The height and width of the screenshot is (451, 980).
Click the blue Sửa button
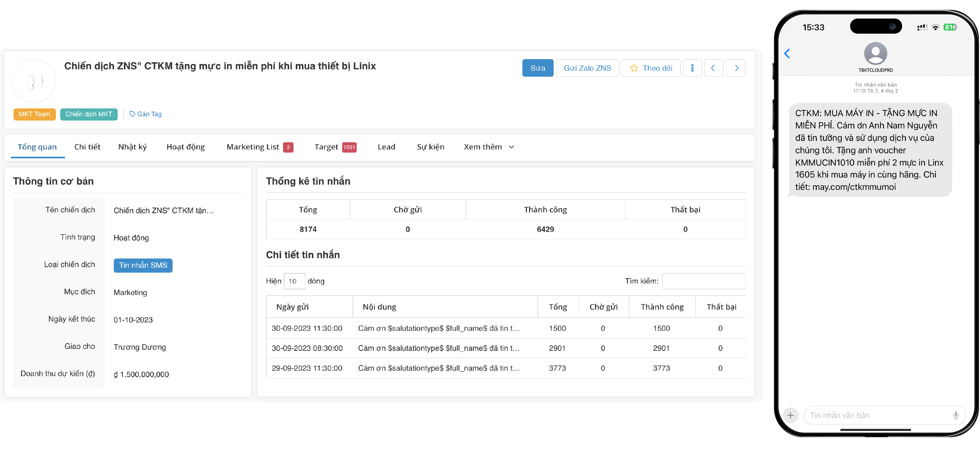(x=537, y=68)
